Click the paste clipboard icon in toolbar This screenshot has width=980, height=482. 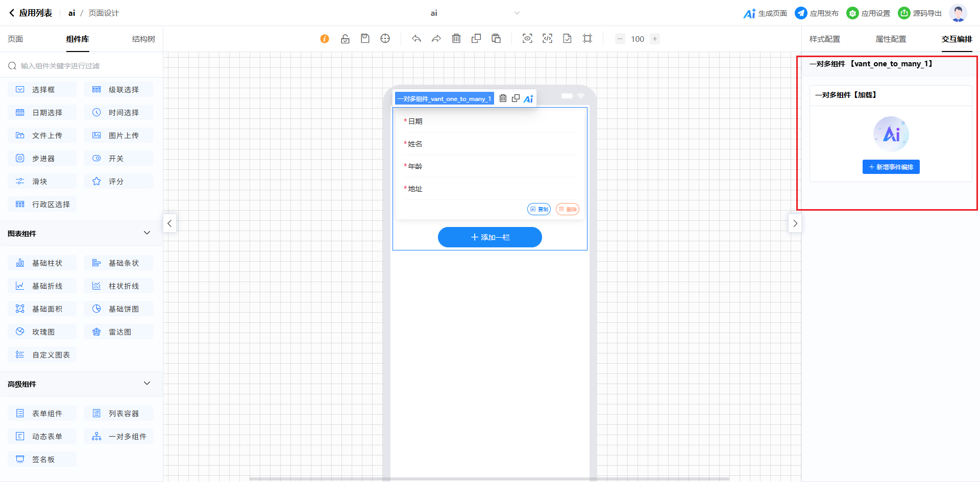click(x=496, y=39)
